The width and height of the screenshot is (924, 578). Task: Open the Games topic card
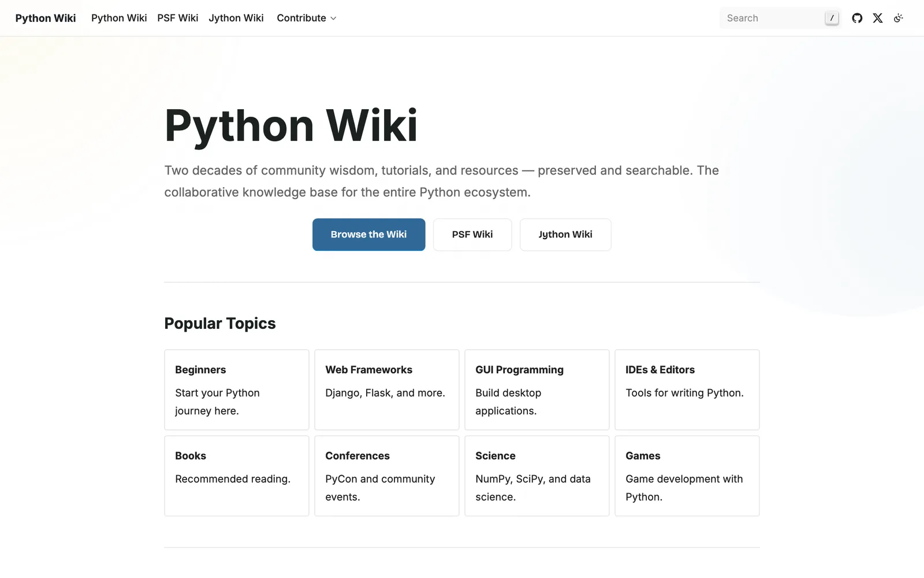(687, 476)
